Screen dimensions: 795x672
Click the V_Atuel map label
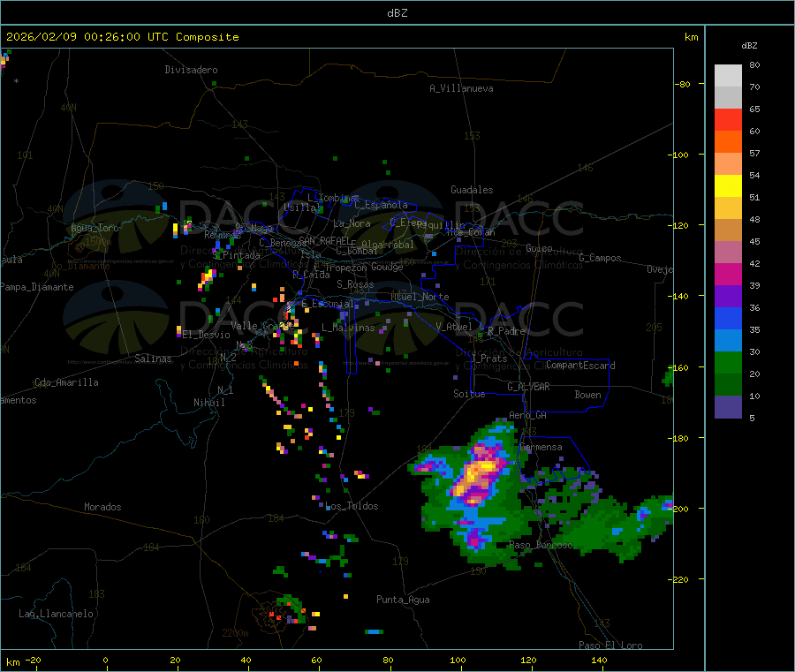pyautogui.click(x=454, y=327)
